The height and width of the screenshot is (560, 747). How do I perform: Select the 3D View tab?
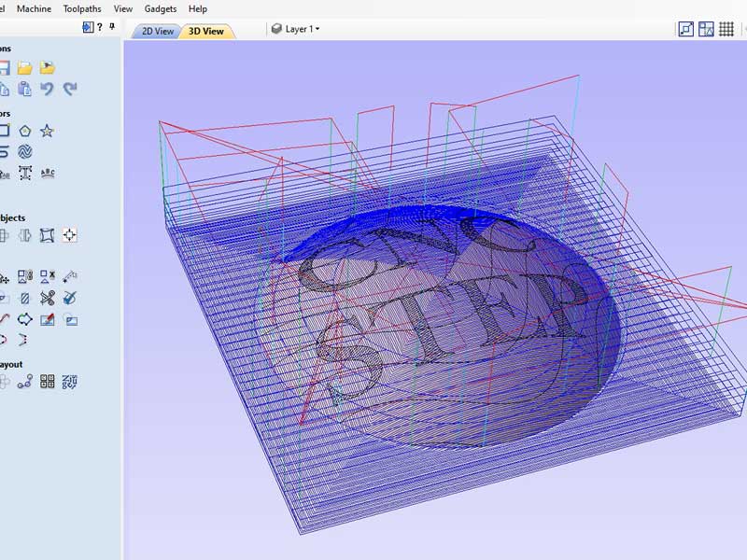point(206,31)
